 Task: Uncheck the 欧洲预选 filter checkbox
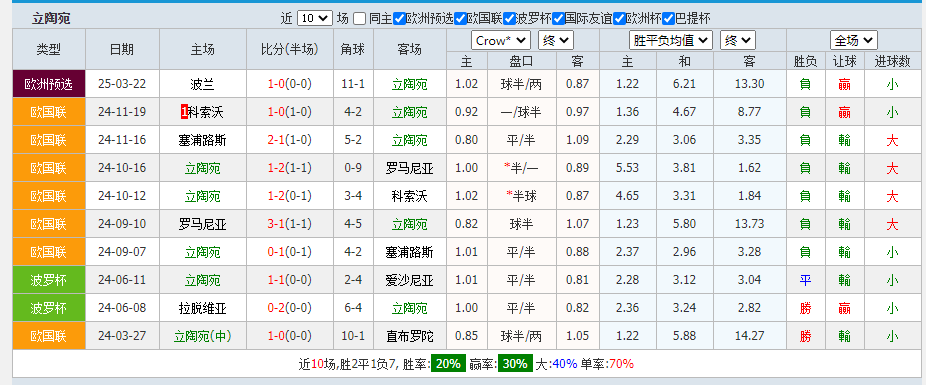pos(399,18)
